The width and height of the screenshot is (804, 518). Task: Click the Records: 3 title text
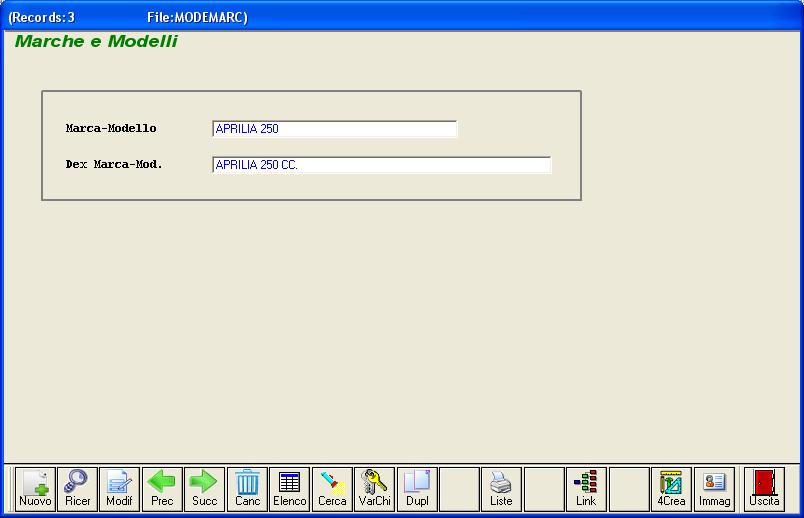pyautogui.click(x=42, y=17)
